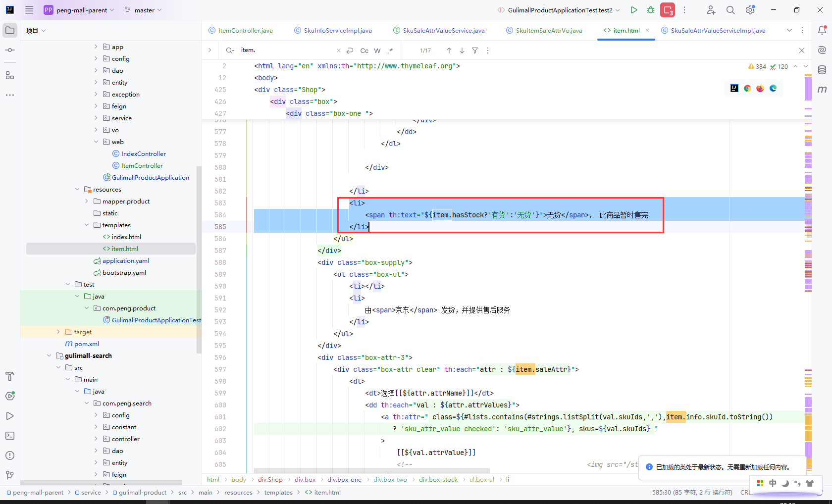Open more search options menu
The height and width of the screenshot is (504, 832).
[x=488, y=50]
